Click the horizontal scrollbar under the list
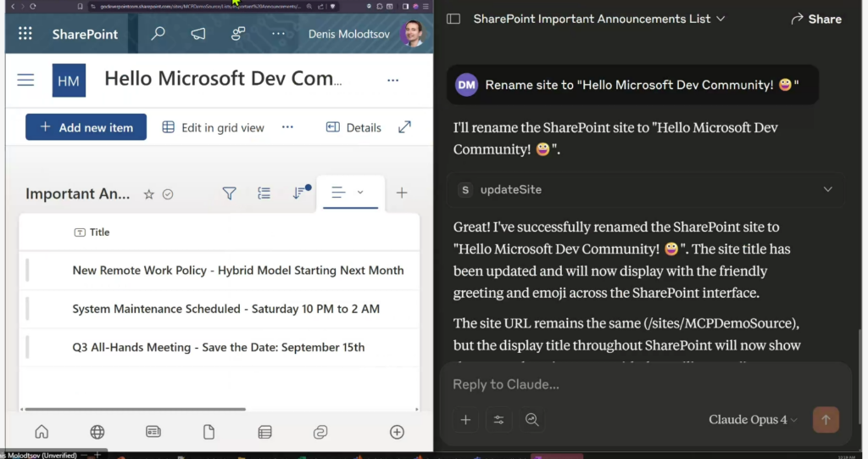The image size is (868, 459). coord(135,409)
